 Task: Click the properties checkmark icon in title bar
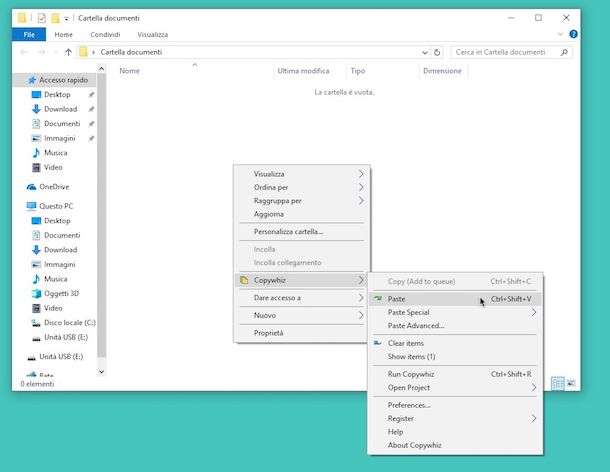[42, 18]
